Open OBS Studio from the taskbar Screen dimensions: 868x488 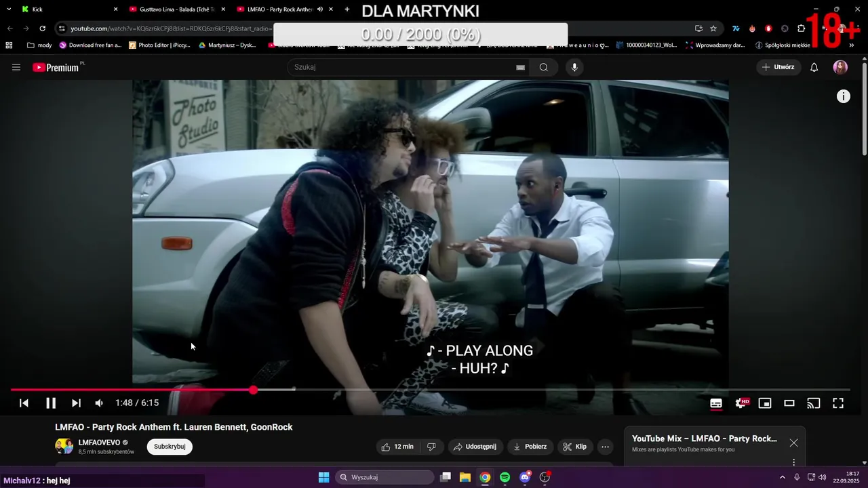pos(545,477)
